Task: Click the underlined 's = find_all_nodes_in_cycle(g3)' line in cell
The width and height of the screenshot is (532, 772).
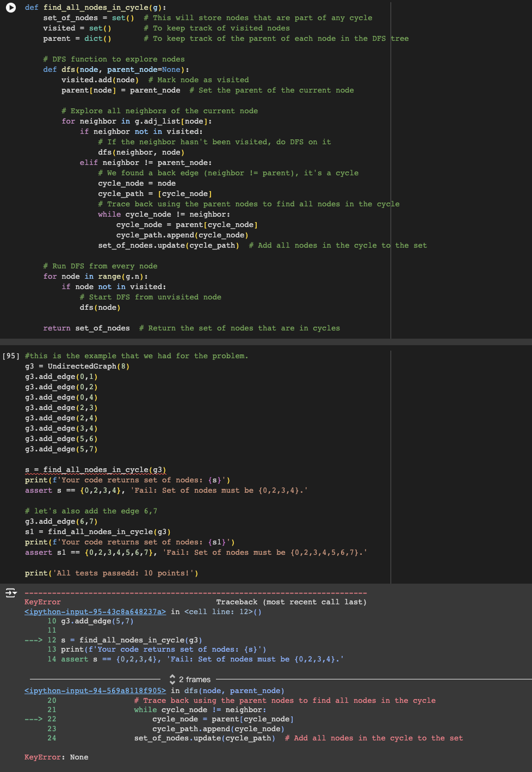Action: [x=95, y=470]
